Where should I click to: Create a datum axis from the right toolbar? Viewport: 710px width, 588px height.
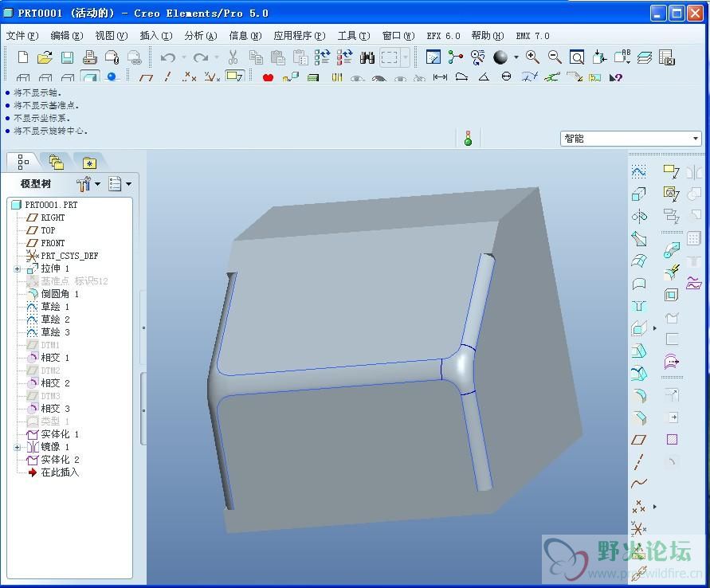[x=639, y=461]
